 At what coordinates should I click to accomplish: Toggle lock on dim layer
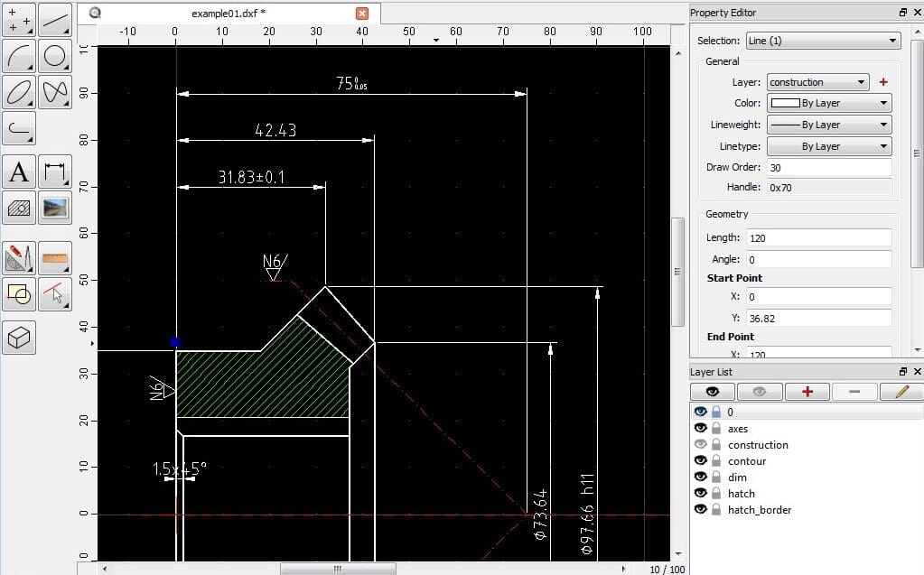(716, 476)
